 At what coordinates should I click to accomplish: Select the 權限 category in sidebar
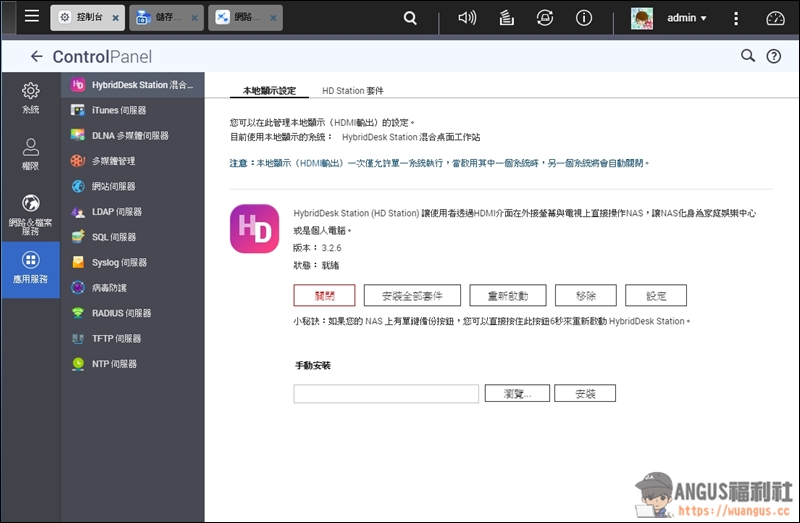30,154
